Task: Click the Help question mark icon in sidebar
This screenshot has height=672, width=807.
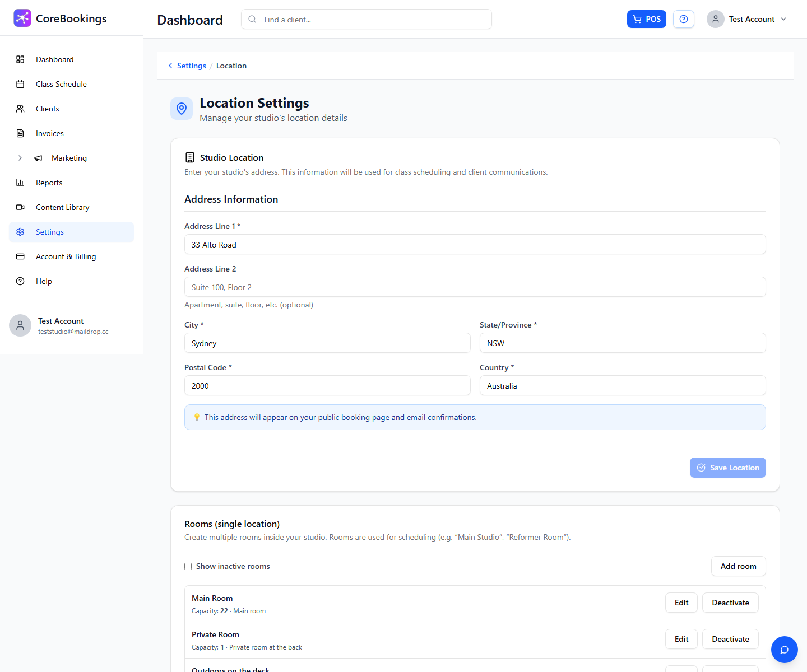Action: [x=20, y=281]
